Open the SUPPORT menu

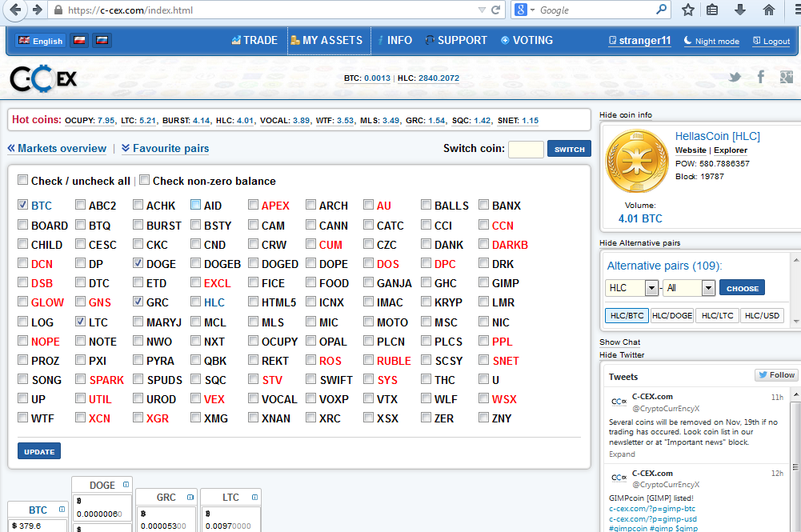click(x=456, y=40)
